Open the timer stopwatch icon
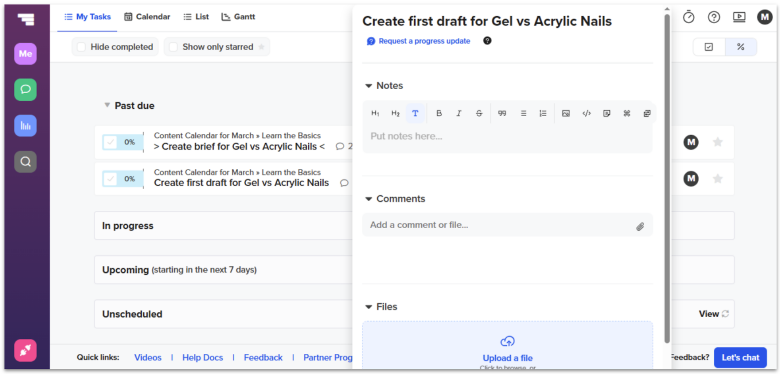Image resolution: width=780 pixels, height=374 pixels. point(688,17)
